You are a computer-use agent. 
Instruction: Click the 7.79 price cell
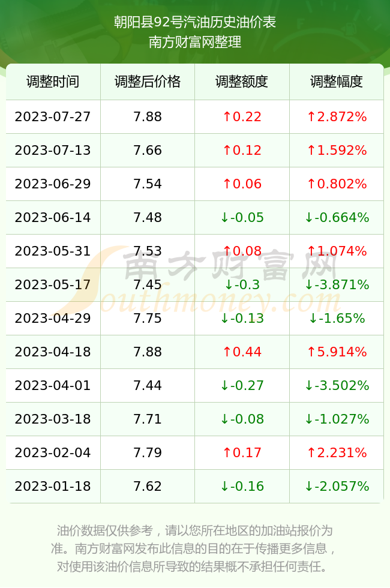click(x=148, y=452)
